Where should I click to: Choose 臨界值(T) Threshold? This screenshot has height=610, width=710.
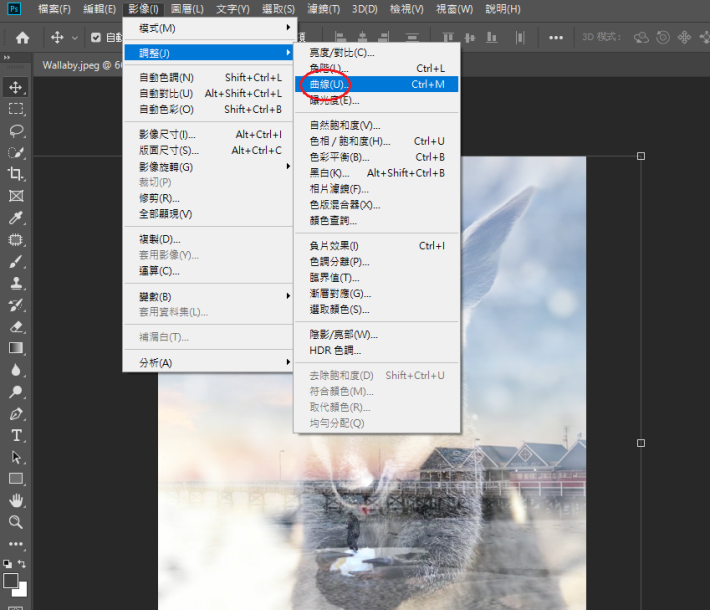(377, 278)
